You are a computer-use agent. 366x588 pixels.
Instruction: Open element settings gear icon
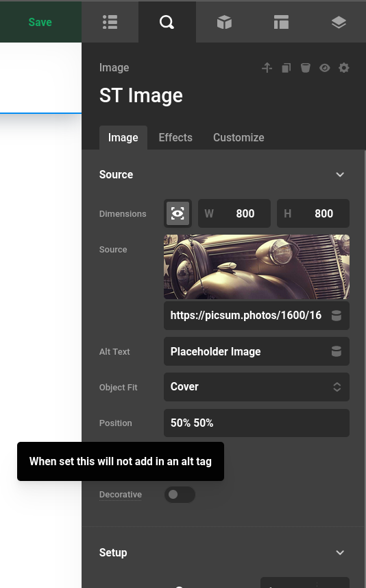click(344, 68)
